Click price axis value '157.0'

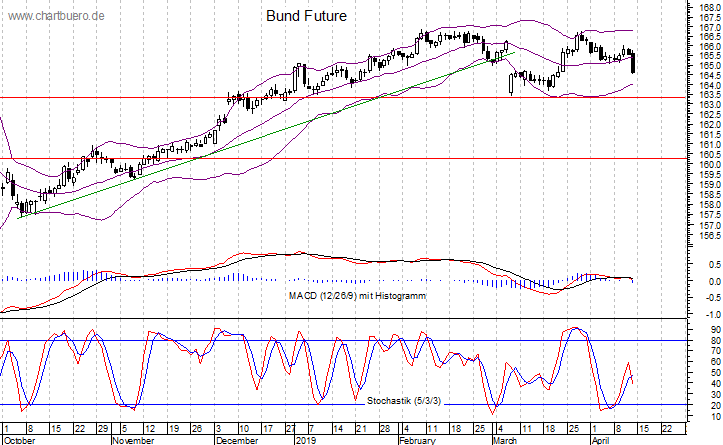coord(710,225)
